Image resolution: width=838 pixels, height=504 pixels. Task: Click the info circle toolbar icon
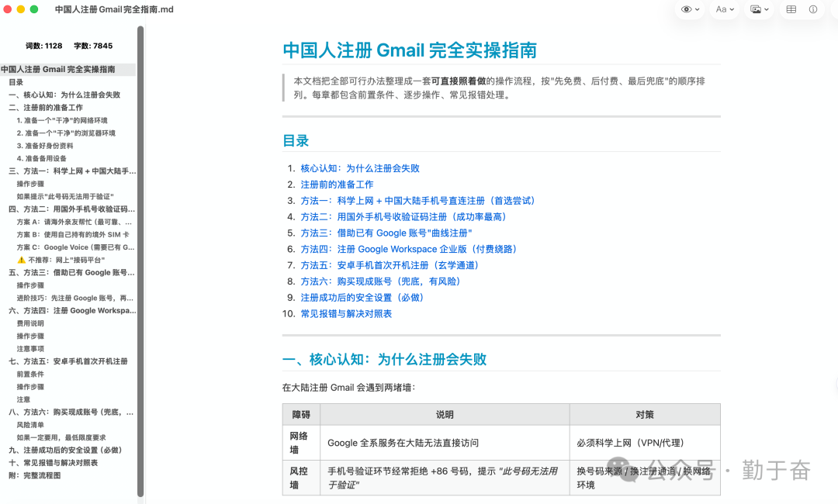point(813,9)
